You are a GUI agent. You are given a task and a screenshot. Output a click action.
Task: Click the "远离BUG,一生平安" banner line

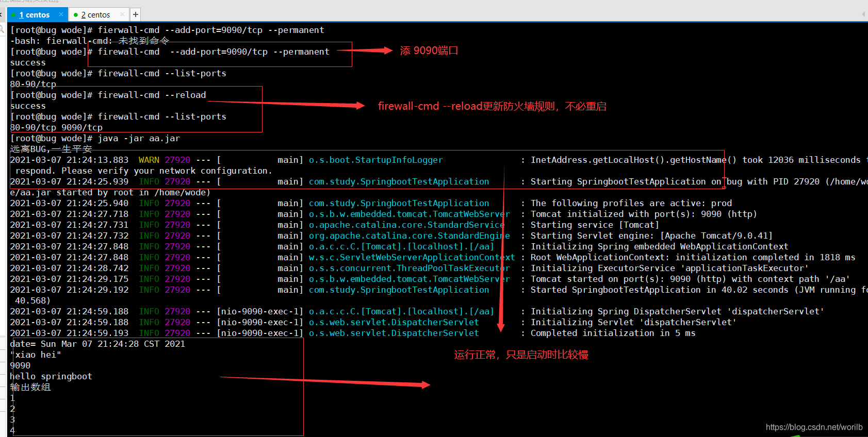pyautogui.click(x=51, y=149)
